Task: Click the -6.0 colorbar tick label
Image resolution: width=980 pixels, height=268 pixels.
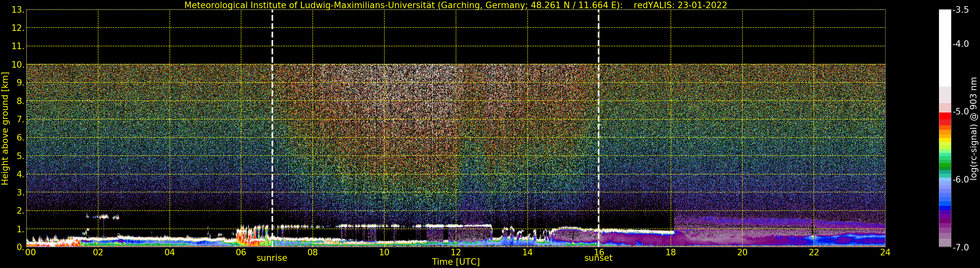Action: pyautogui.click(x=961, y=180)
